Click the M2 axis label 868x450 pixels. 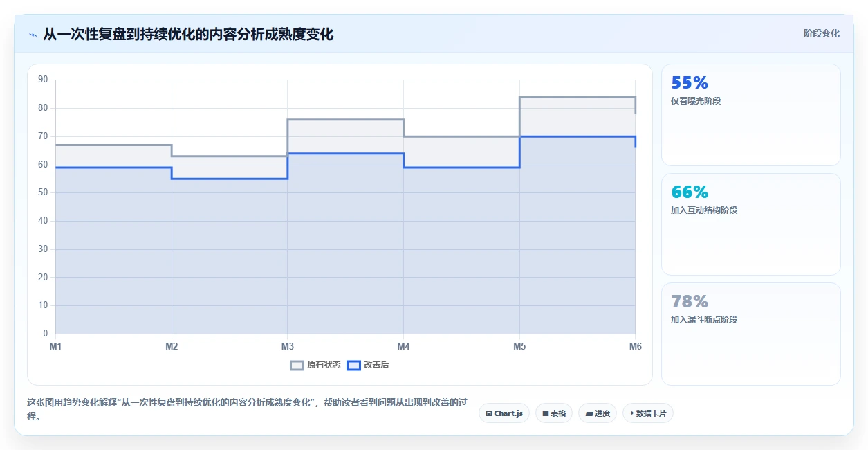tap(172, 346)
